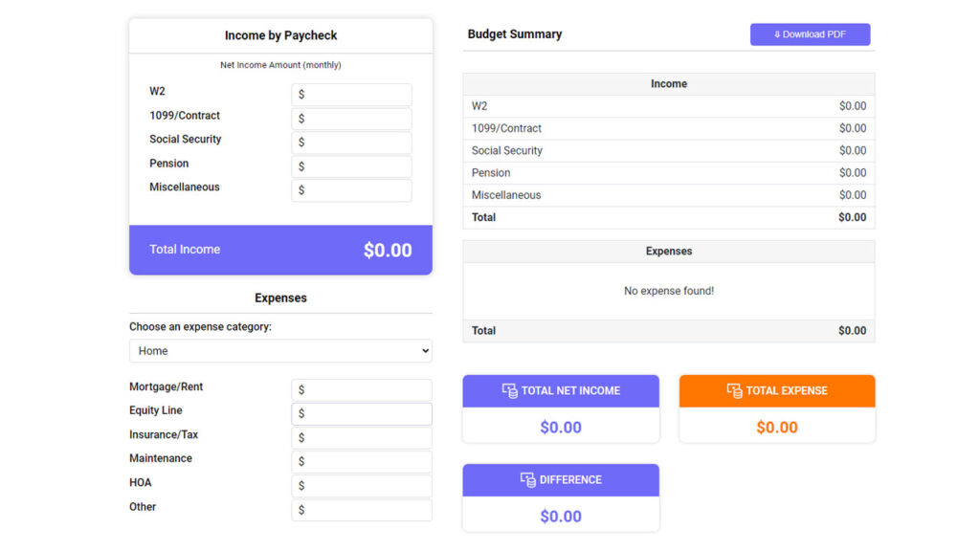
Task: Click the HOA amount field
Action: 361,486
